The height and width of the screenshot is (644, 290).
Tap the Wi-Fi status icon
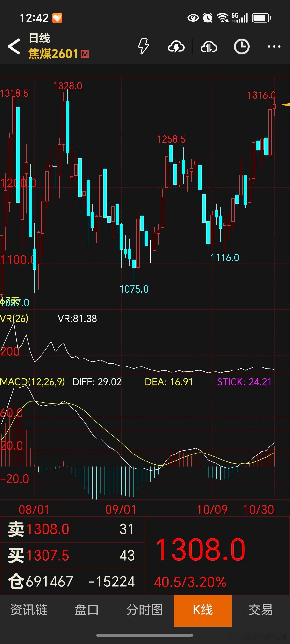[x=223, y=18]
